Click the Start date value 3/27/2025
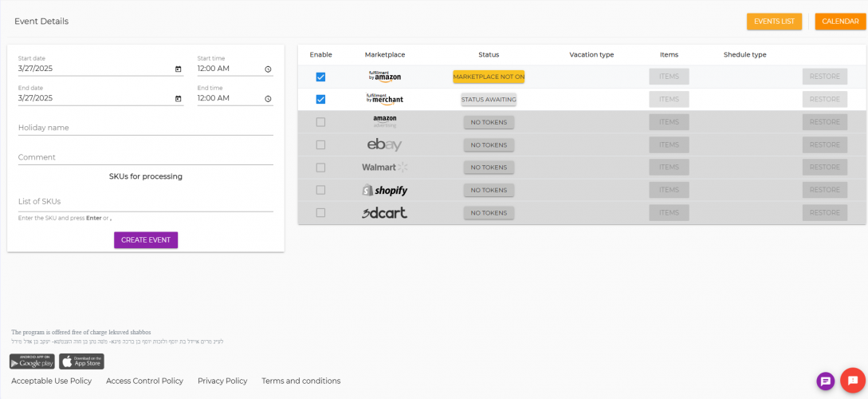This screenshot has width=868, height=399. (35, 69)
